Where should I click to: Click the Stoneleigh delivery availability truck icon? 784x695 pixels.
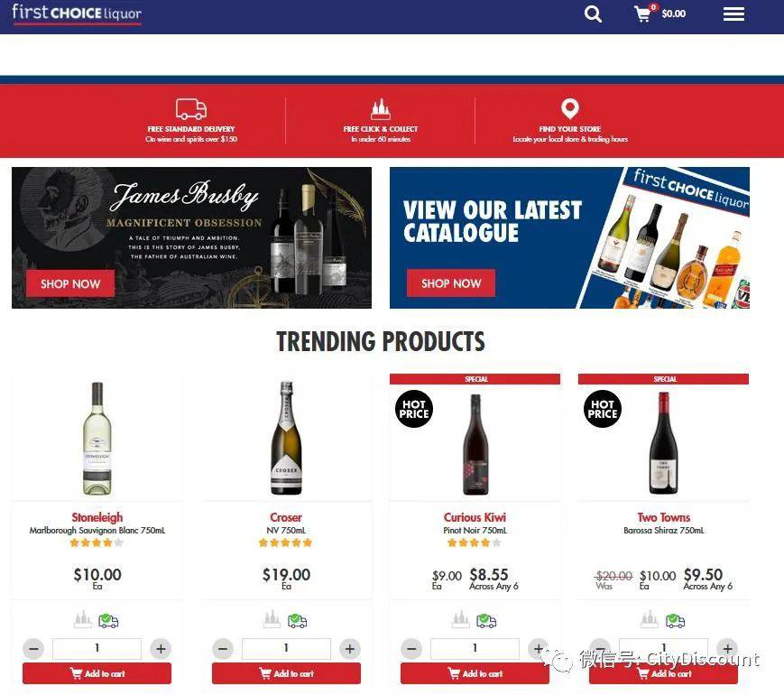(108, 621)
